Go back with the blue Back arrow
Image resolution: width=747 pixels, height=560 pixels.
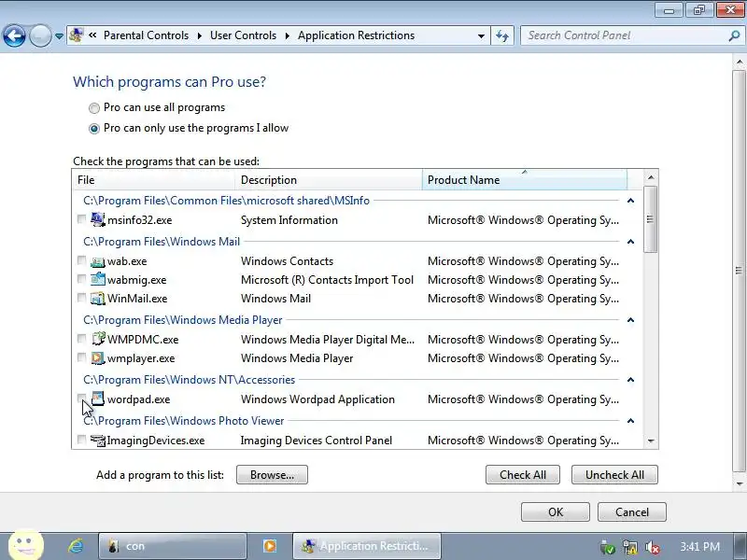click(x=14, y=35)
